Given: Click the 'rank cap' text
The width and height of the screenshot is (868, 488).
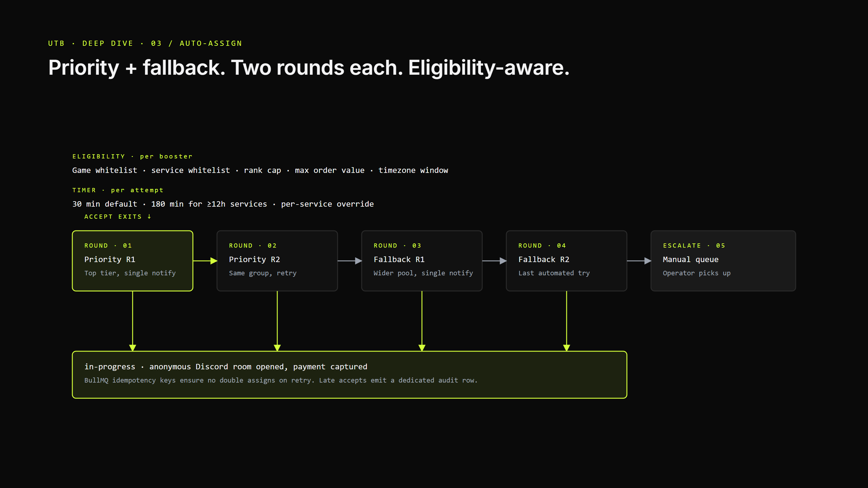Looking at the screenshot, I should click(263, 170).
